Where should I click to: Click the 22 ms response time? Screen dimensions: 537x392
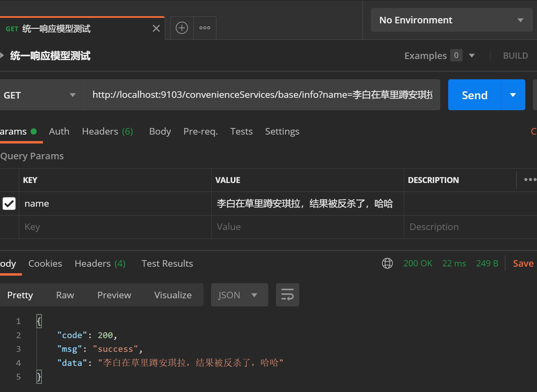454,263
